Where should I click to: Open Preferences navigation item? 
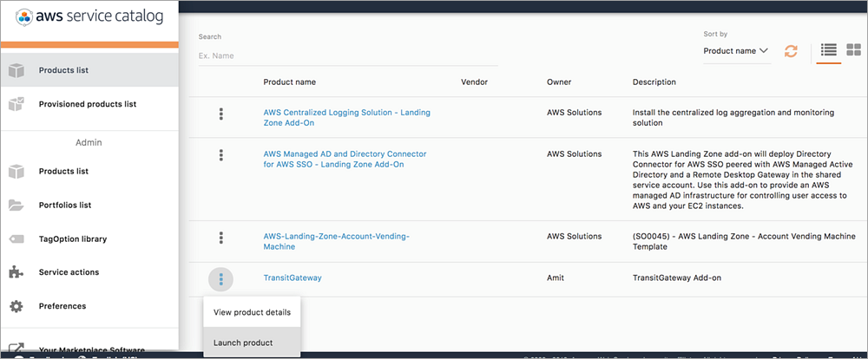click(89, 306)
